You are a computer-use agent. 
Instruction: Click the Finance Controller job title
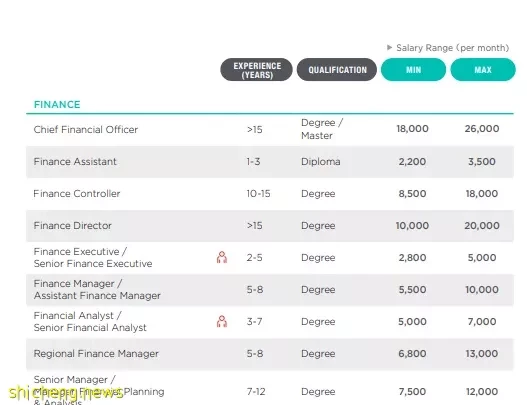[77, 194]
